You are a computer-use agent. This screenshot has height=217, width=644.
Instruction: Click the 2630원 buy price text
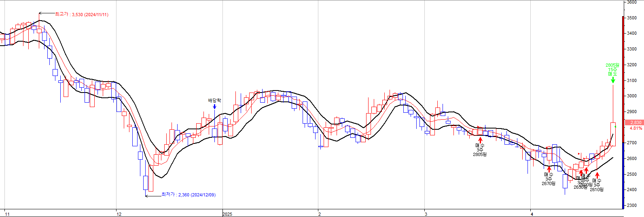[580, 187]
